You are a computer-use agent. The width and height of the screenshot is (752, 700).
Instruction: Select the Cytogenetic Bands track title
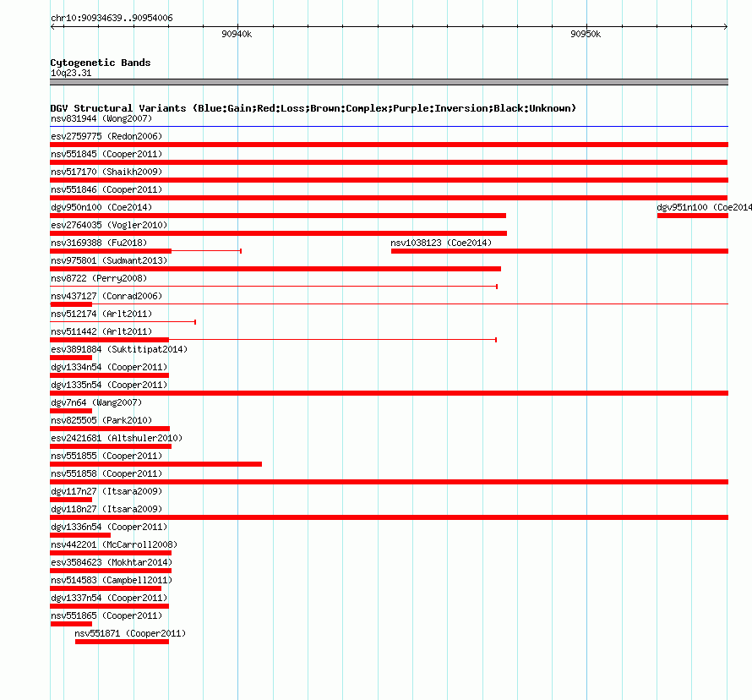coord(101,63)
